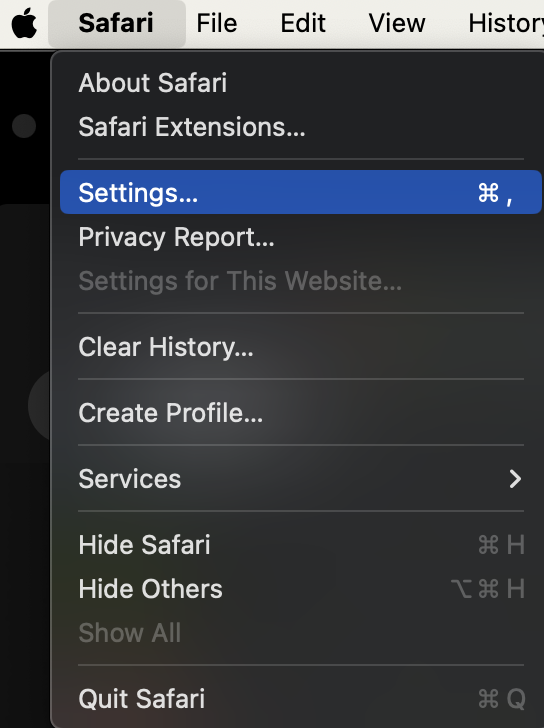Click the dark window button left of menu
The height and width of the screenshot is (728, 544).
(x=24, y=126)
